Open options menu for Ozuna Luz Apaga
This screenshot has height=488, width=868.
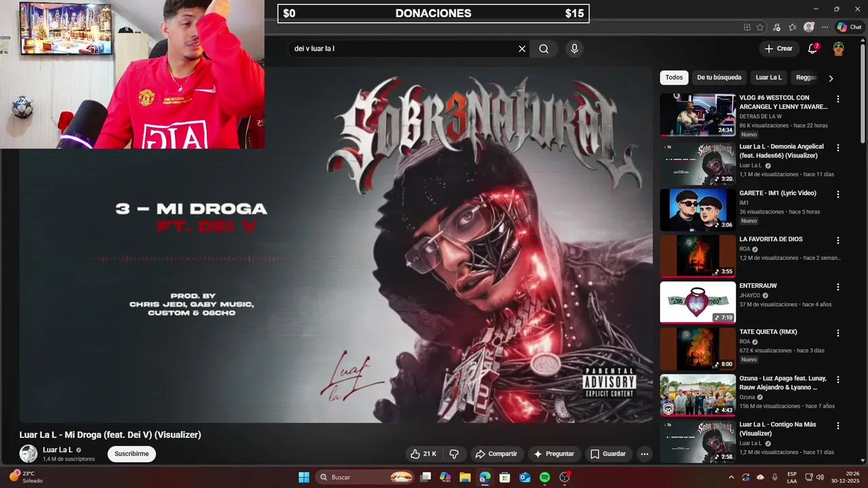[838, 380]
